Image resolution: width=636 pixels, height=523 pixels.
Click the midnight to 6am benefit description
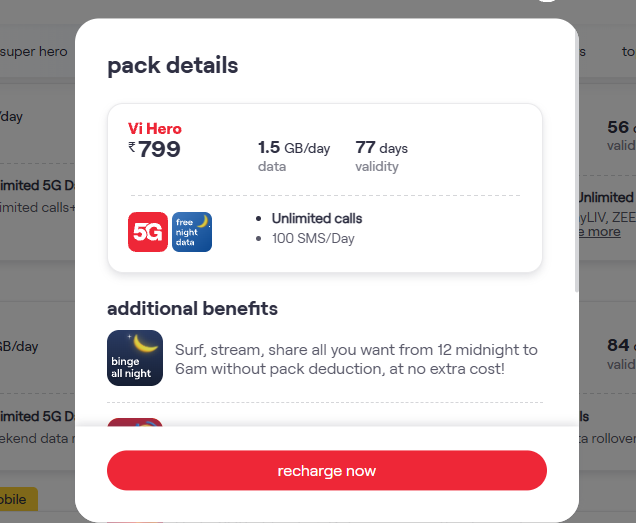point(356,359)
